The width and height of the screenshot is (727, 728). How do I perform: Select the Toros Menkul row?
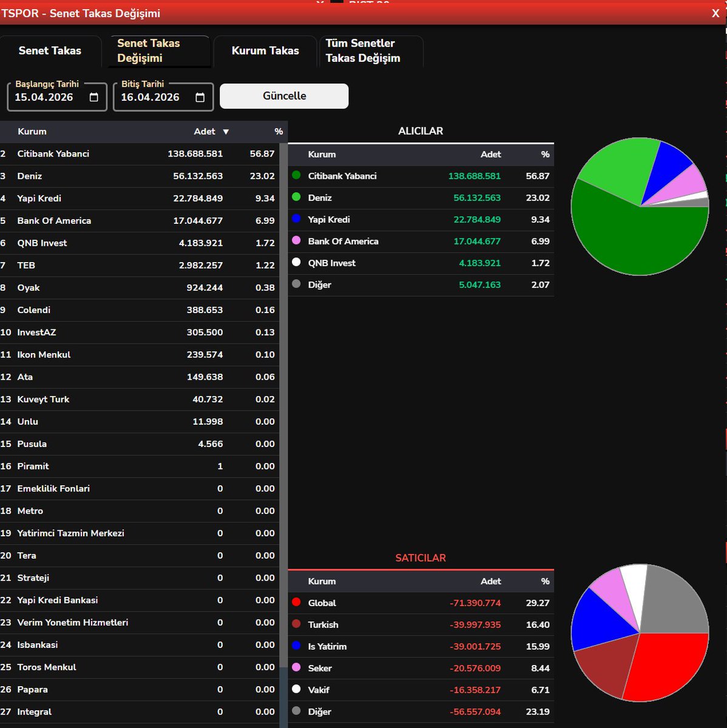[140, 667]
